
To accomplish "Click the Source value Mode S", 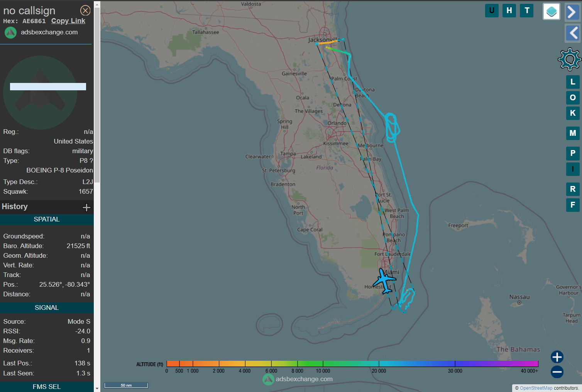I will [79, 322].
